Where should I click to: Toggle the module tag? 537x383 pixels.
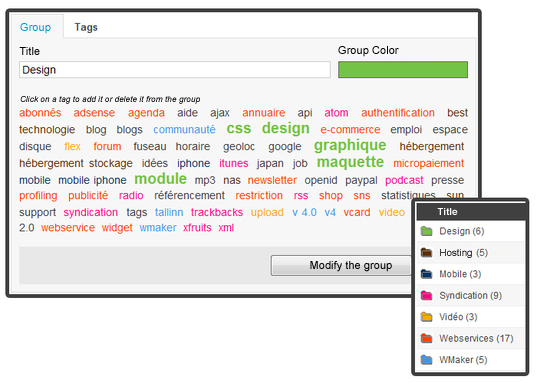point(160,179)
